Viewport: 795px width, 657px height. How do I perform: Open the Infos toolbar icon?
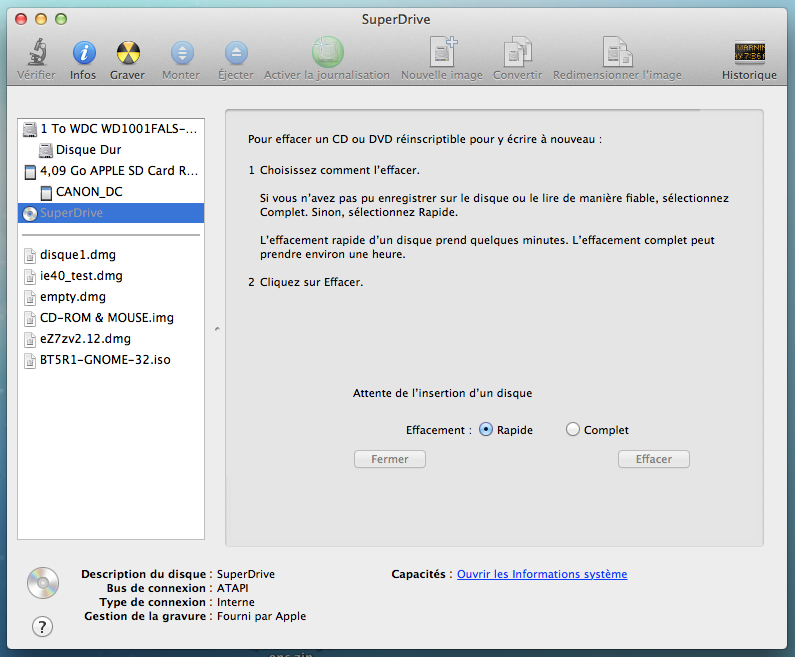point(84,53)
